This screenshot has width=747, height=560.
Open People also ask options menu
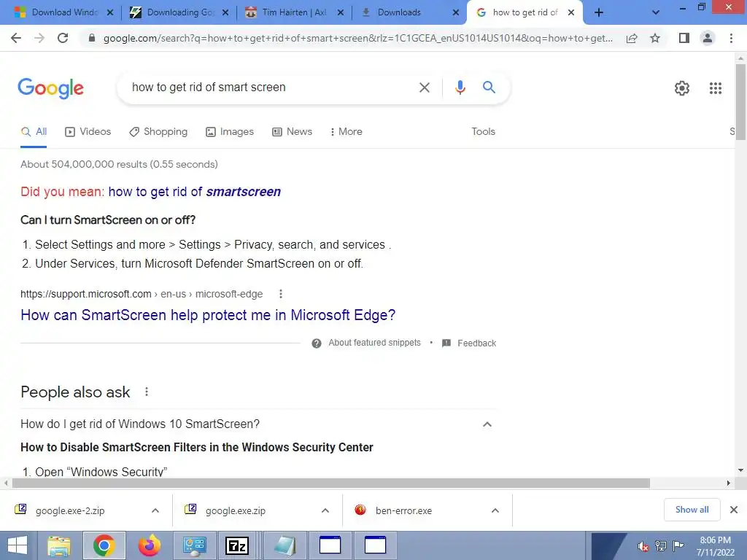[147, 392]
